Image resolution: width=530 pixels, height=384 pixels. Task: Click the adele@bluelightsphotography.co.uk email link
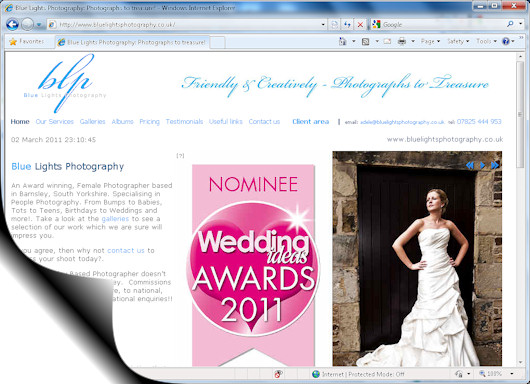click(x=402, y=122)
